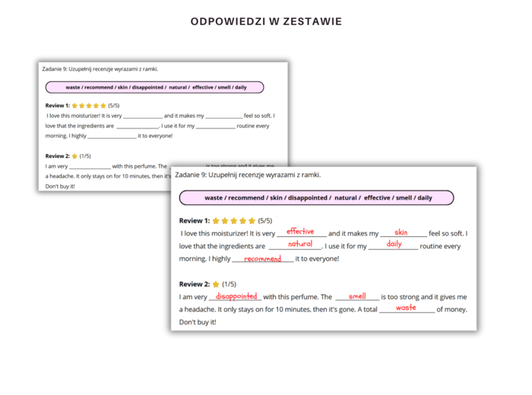The width and height of the screenshot is (532, 395).
Task: Click the handwritten word "daily" before routine
Action: pos(394,245)
